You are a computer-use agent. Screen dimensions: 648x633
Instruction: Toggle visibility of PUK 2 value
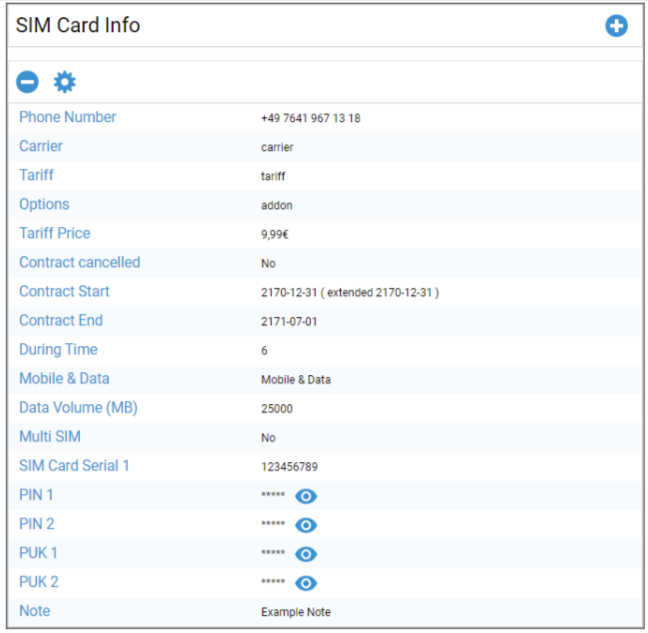[x=306, y=583]
